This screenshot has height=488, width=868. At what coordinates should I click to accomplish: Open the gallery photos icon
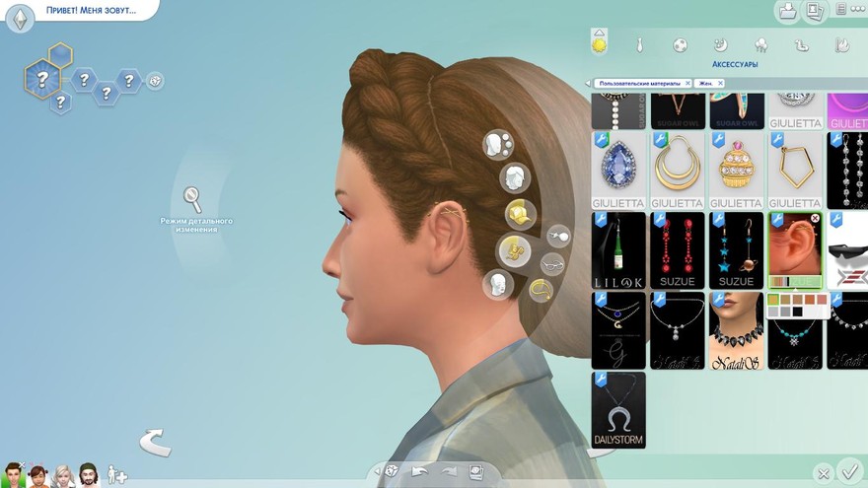[814, 11]
